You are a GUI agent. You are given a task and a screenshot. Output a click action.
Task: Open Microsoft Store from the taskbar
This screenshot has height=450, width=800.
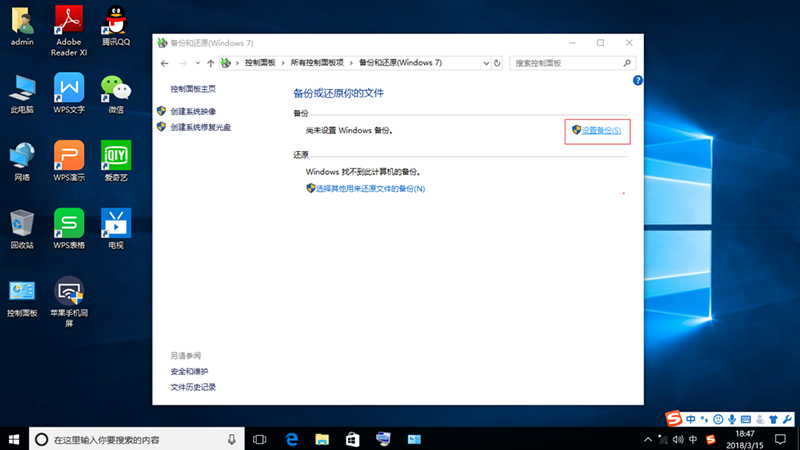pos(353,439)
